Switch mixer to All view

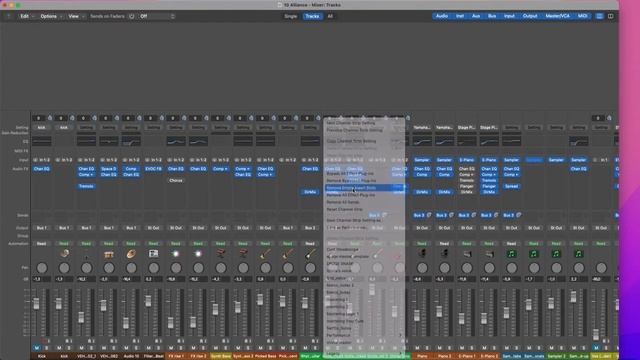click(330, 16)
